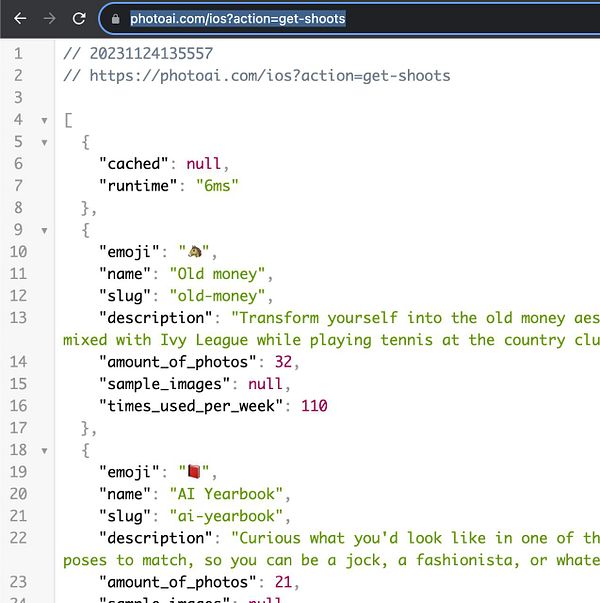Click the red book emoji on line 19
The width and height of the screenshot is (600, 603).
click(x=194, y=472)
